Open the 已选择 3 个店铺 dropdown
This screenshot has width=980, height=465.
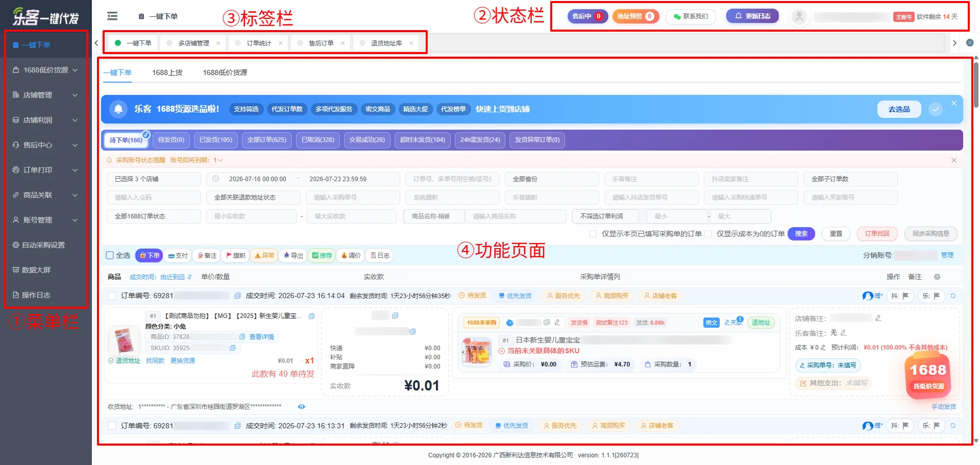(x=154, y=179)
